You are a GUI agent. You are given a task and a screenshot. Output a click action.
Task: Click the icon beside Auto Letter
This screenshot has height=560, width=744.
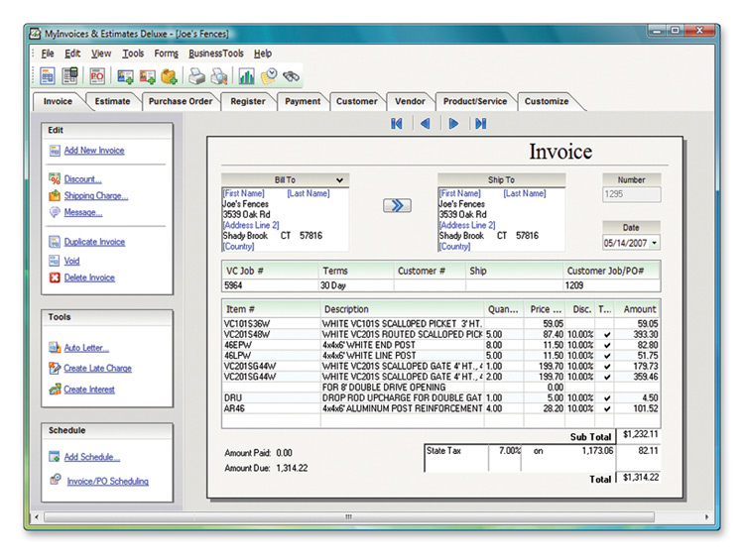(x=55, y=348)
